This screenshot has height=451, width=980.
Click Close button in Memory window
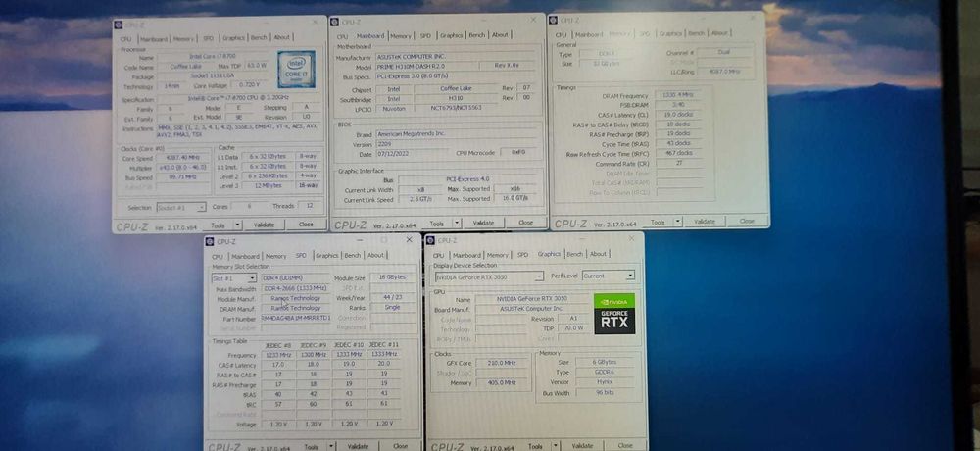tap(747, 221)
